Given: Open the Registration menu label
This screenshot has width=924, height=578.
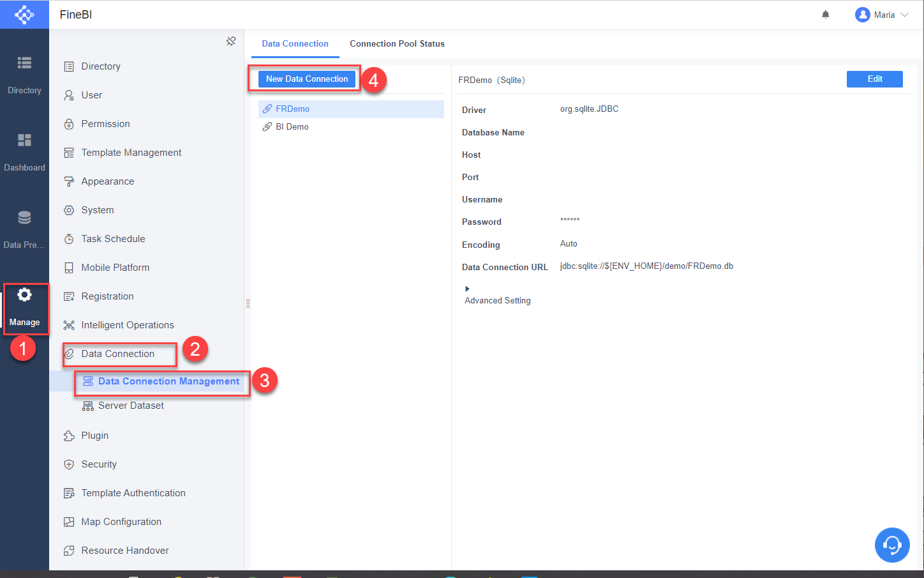Looking at the screenshot, I should tap(107, 296).
